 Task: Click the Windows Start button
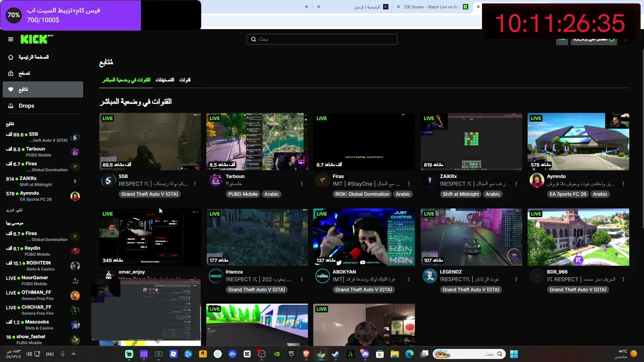pyautogui.click(x=514, y=354)
